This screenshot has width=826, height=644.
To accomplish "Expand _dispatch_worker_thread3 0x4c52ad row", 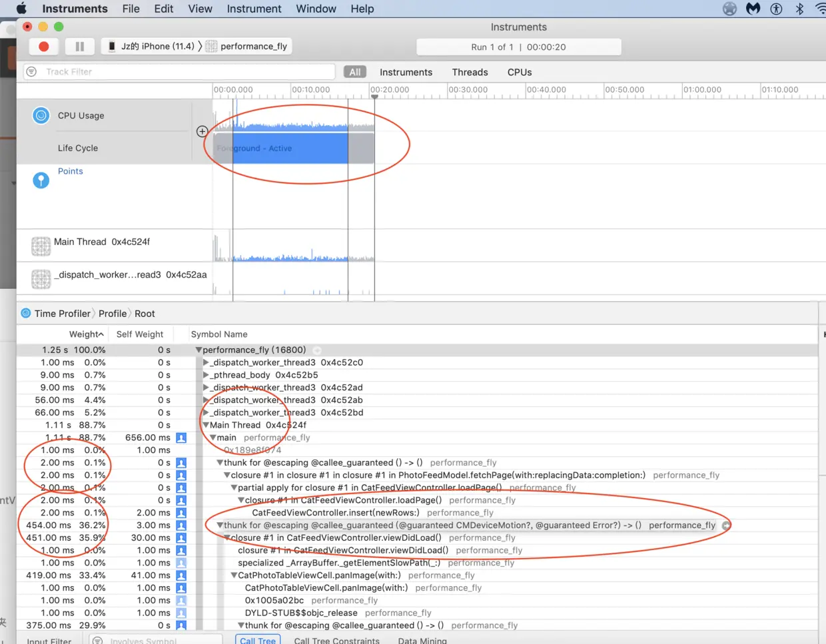I will point(206,388).
